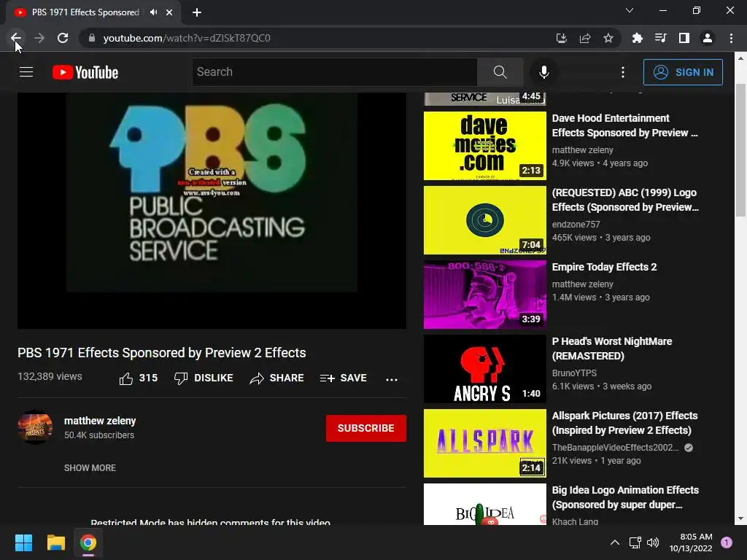The width and height of the screenshot is (747, 560).
Task: Click SAVE to playlist button
Action: 343,378
